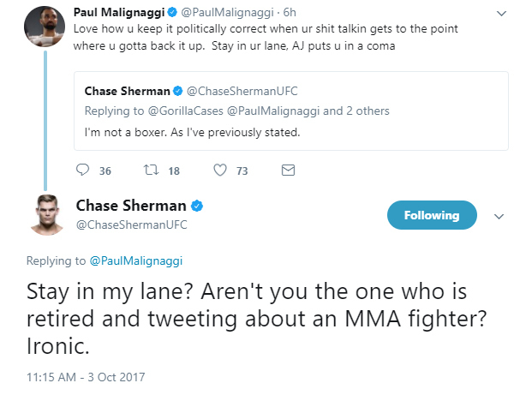The height and width of the screenshot is (395, 532).
Task: Open the @ChaseShermanUFC handle below the name
Action: [x=131, y=225]
